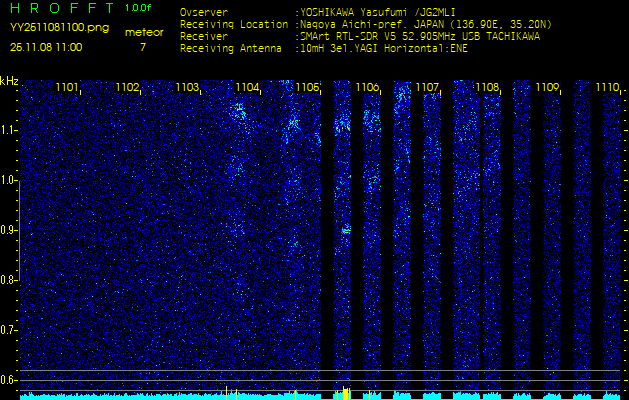Click the version label 1.0.0f

[x=138, y=8]
